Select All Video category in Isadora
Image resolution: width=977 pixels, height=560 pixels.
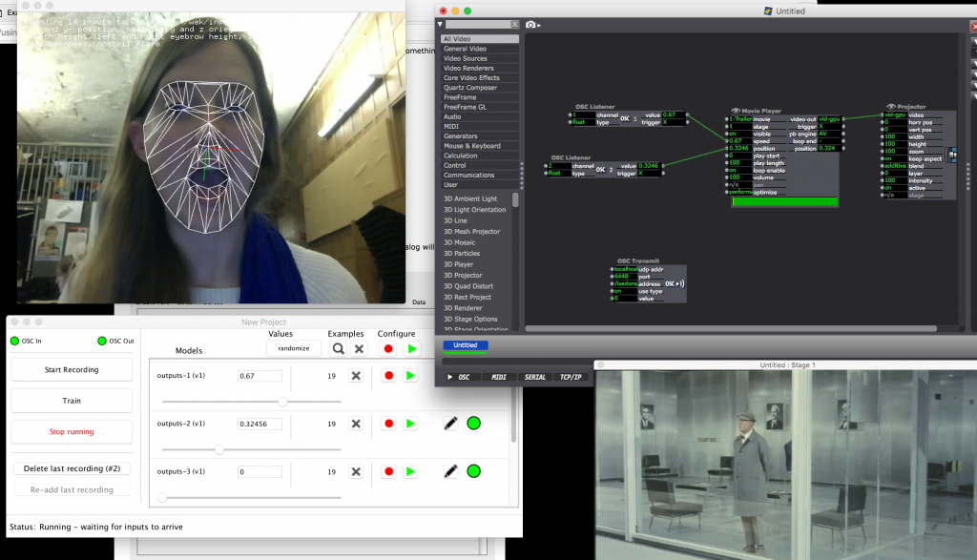pyautogui.click(x=480, y=38)
